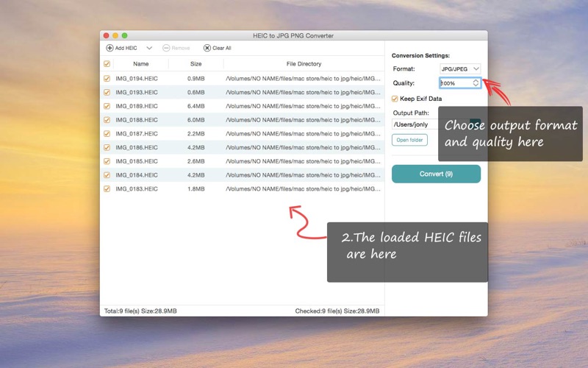Uncheck the IMG_0186.HEIC checkbox

[107, 148]
